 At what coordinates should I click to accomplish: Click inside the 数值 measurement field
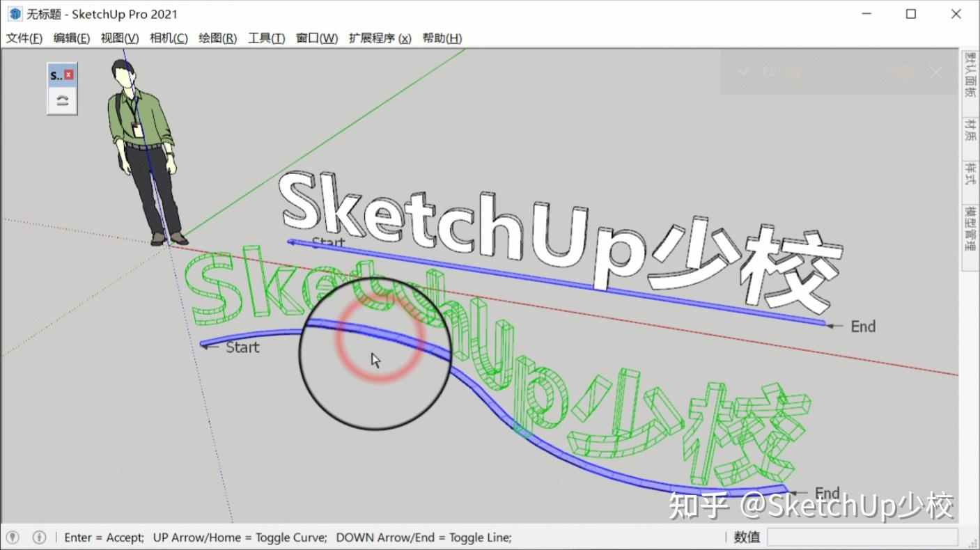[864, 537]
